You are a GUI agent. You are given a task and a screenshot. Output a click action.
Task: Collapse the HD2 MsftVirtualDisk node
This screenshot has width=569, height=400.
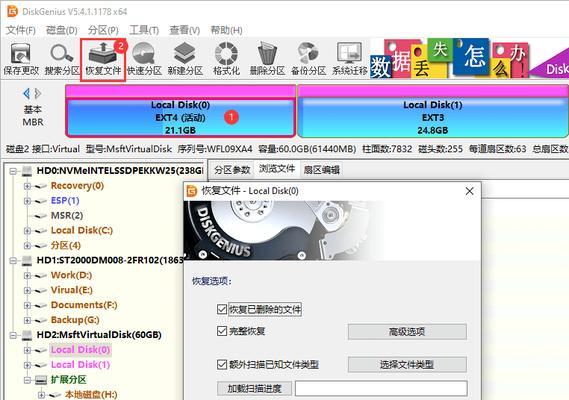click(x=13, y=335)
